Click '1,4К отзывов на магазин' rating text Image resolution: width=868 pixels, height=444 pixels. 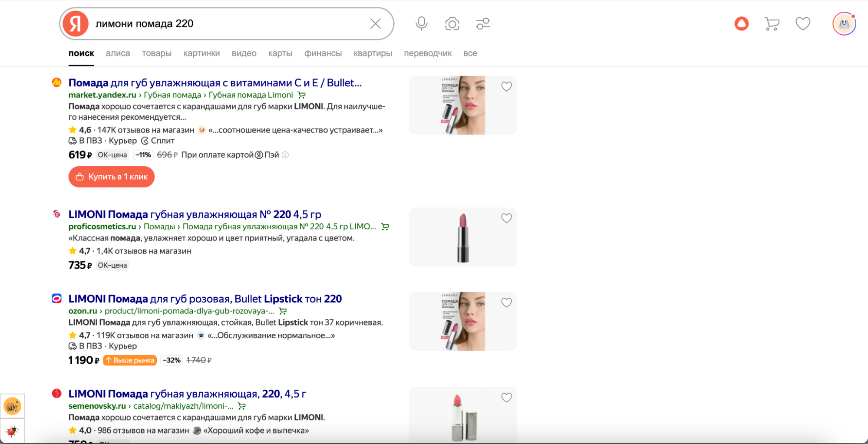tap(144, 251)
